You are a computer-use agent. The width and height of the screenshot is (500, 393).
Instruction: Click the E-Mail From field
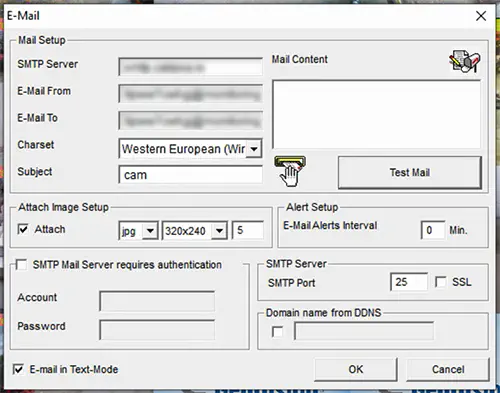[x=190, y=94]
